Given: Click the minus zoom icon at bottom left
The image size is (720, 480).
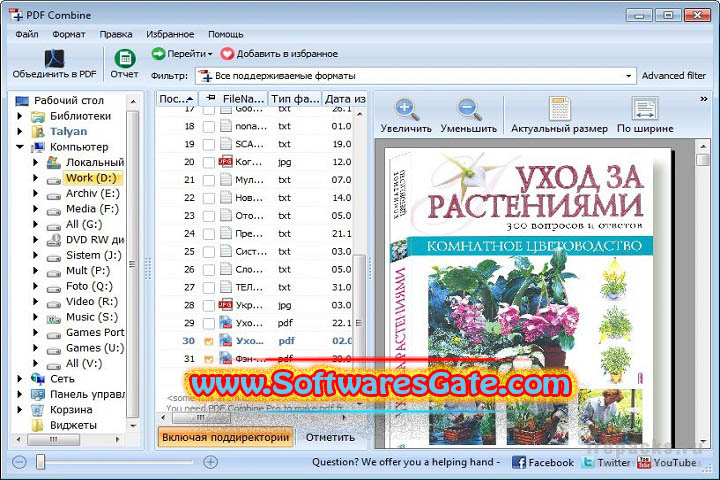Looking at the screenshot, I should pyautogui.click(x=19, y=462).
